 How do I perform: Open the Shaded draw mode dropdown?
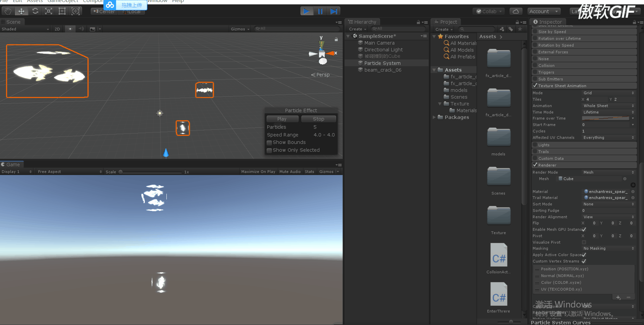(25, 29)
